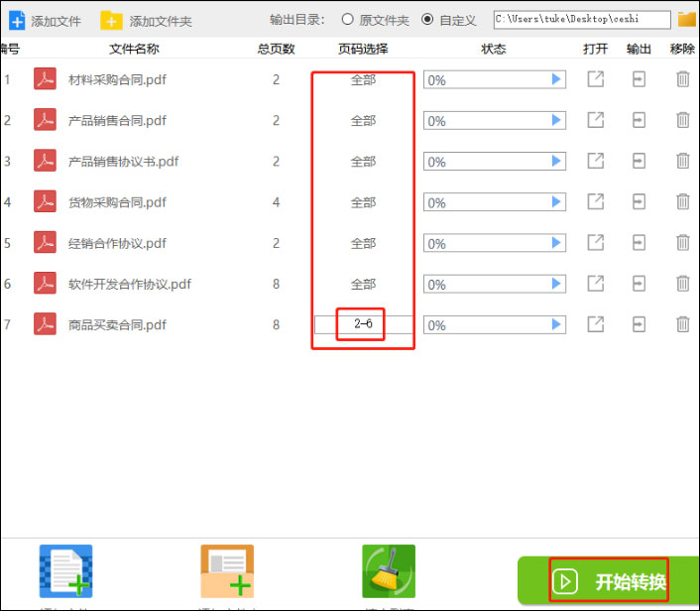The width and height of the screenshot is (700, 611).
Task: Open output location for 软件开发合作协议.pdf
Action: pyautogui.click(x=639, y=283)
